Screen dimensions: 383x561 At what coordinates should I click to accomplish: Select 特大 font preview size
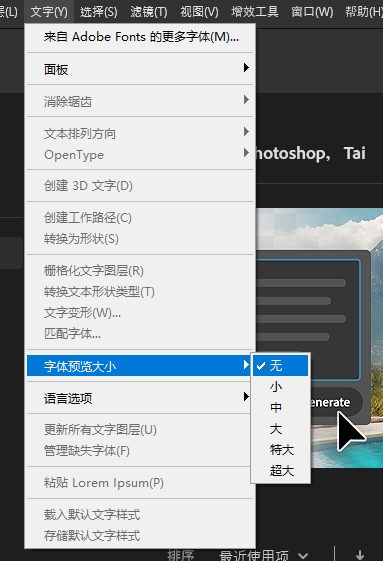[x=280, y=450]
